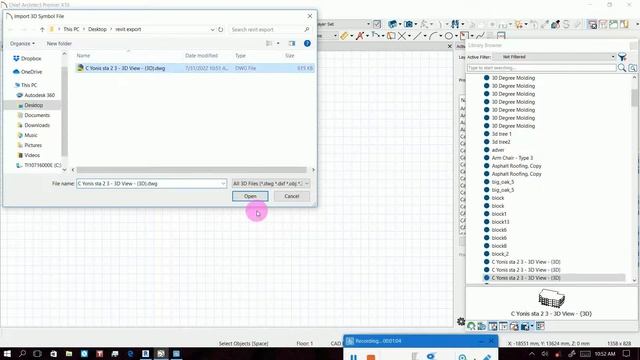Click the library search magnifier icon

click(622, 68)
